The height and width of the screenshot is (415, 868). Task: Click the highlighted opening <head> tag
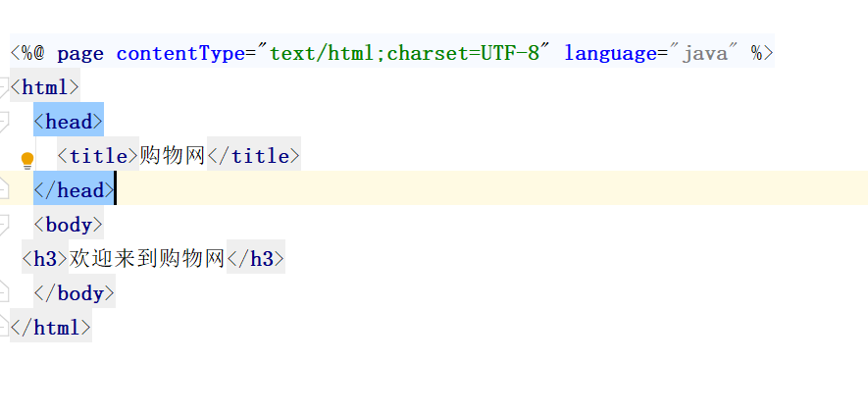coord(69,122)
